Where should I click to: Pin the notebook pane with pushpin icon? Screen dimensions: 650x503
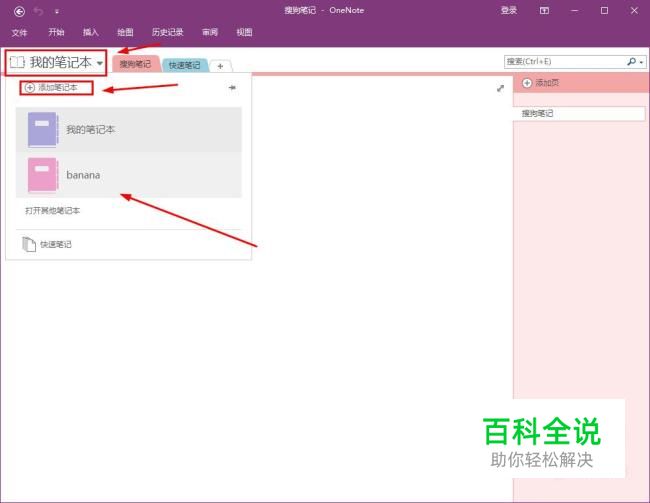(x=232, y=87)
